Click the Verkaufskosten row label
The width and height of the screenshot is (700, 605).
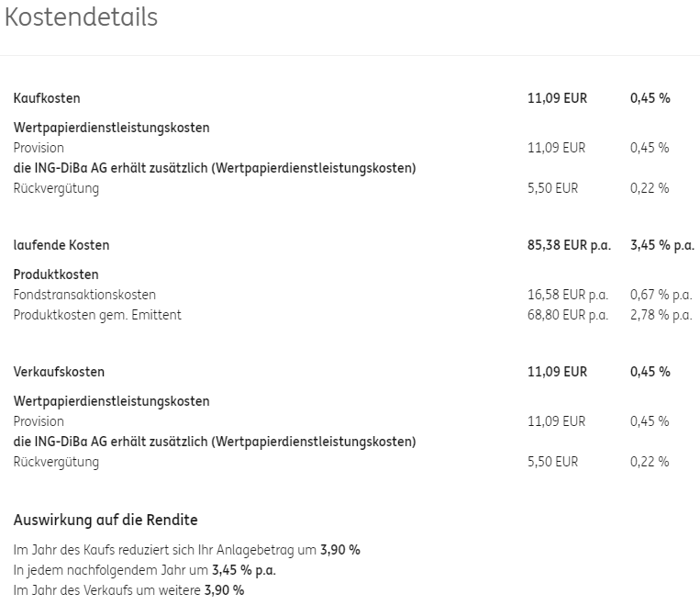click(59, 372)
